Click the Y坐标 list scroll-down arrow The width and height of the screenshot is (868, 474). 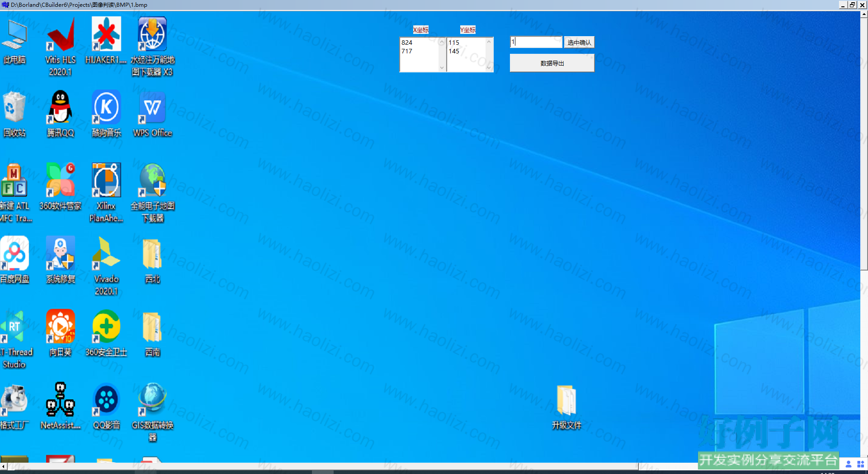(x=489, y=68)
